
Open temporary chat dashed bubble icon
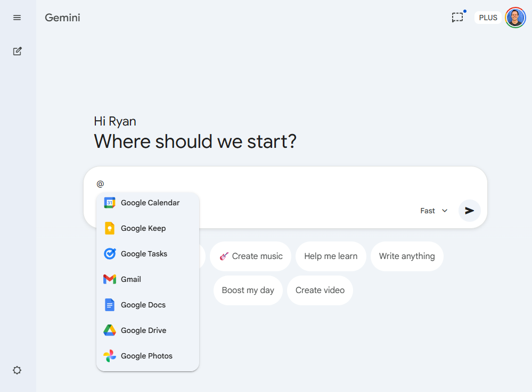(x=457, y=17)
